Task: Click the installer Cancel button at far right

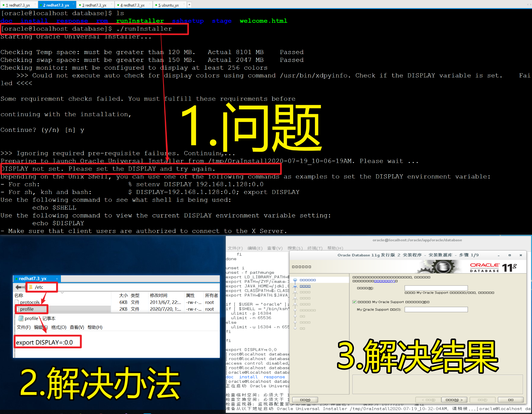Action: [x=510, y=400]
